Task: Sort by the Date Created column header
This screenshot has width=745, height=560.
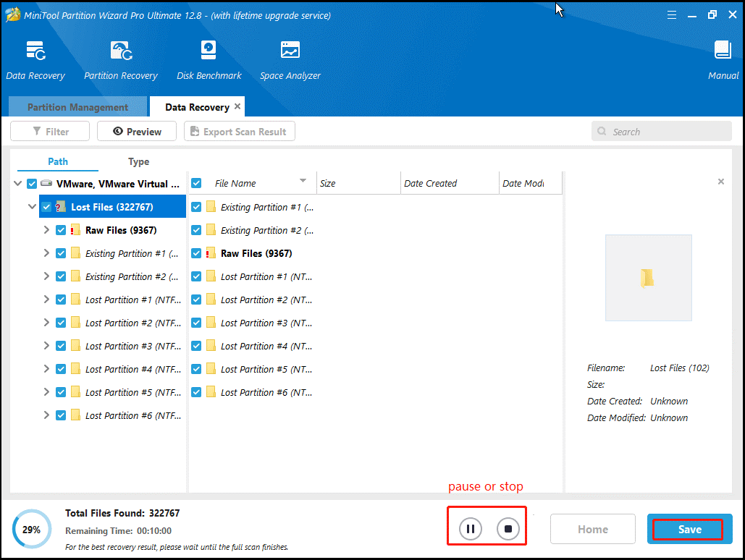Action: click(x=450, y=183)
